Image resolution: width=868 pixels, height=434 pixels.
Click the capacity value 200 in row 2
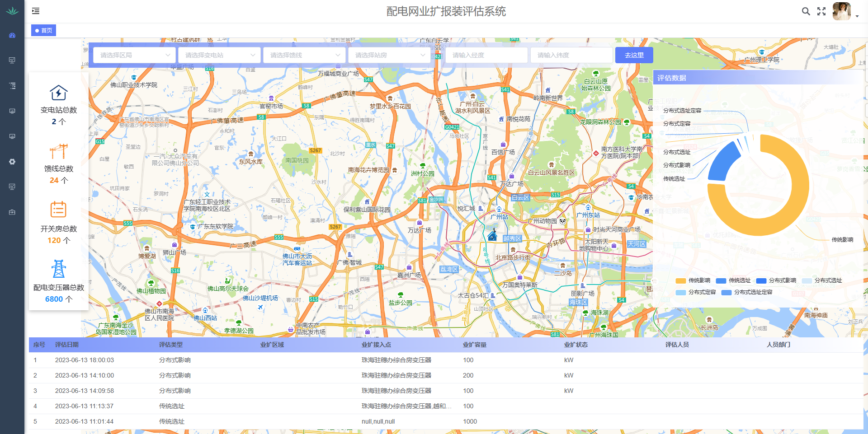(x=468, y=375)
